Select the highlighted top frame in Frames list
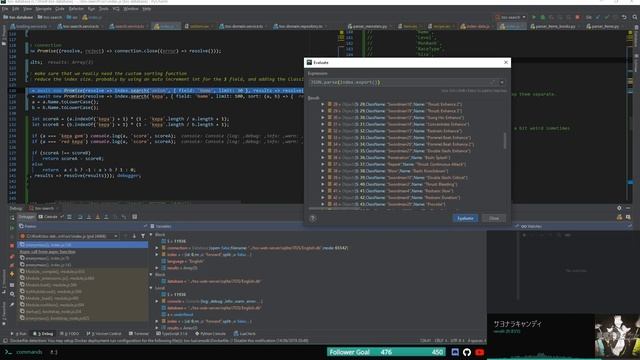The image size is (640, 360). coord(83,244)
